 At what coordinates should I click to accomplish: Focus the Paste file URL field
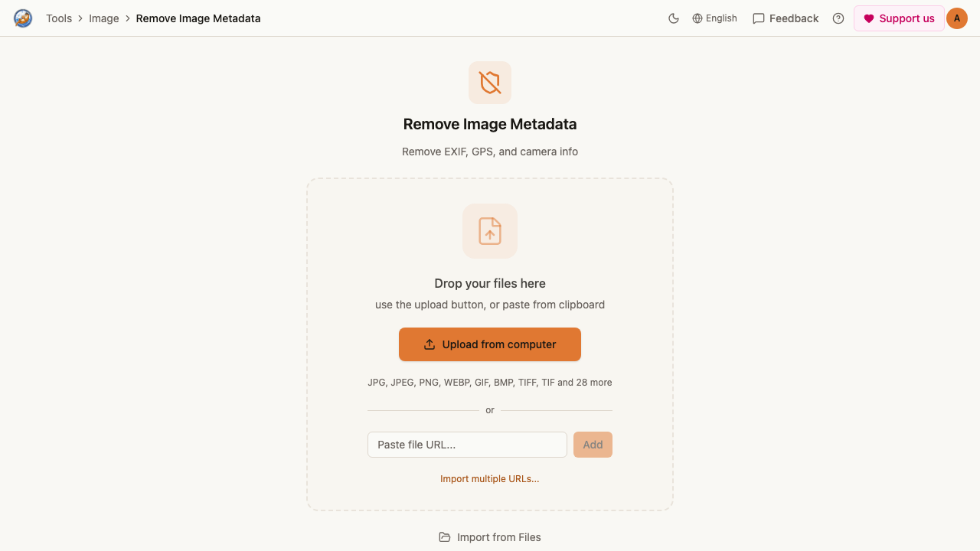coord(467,445)
